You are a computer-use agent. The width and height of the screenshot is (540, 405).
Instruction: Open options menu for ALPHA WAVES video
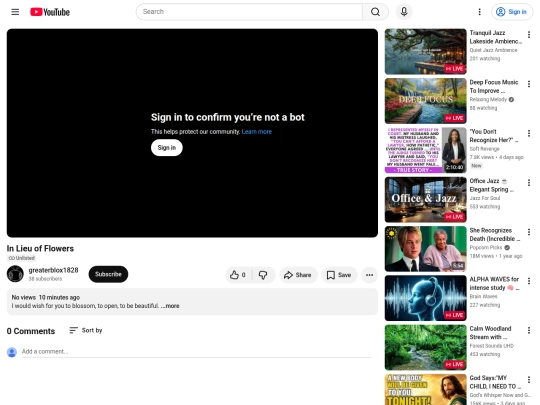[529, 281]
